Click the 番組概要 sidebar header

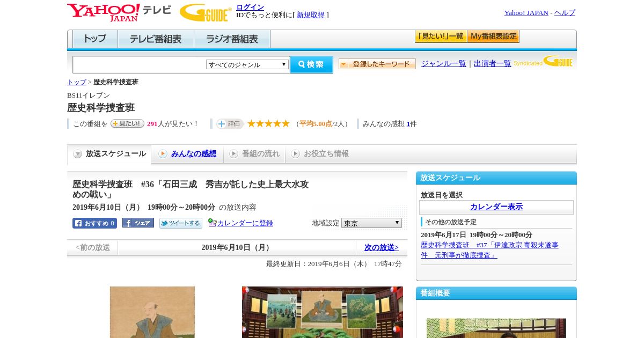pyautogui.click(x=496, y=293)
